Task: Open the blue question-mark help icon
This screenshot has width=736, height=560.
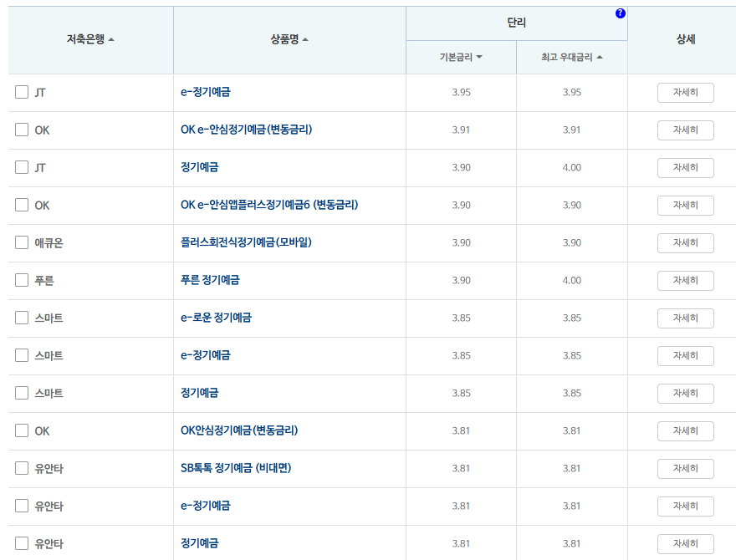Action: click(x=620, y=13)
